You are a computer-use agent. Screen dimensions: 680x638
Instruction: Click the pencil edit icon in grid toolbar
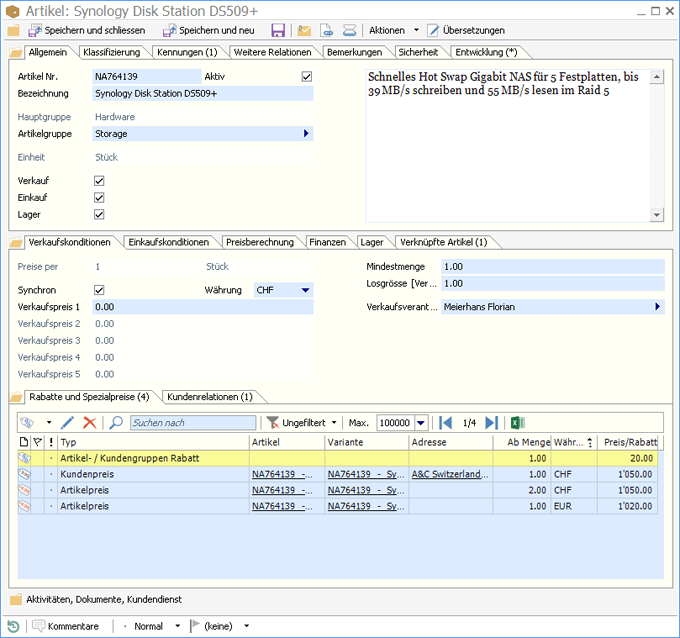pos(67,422)
